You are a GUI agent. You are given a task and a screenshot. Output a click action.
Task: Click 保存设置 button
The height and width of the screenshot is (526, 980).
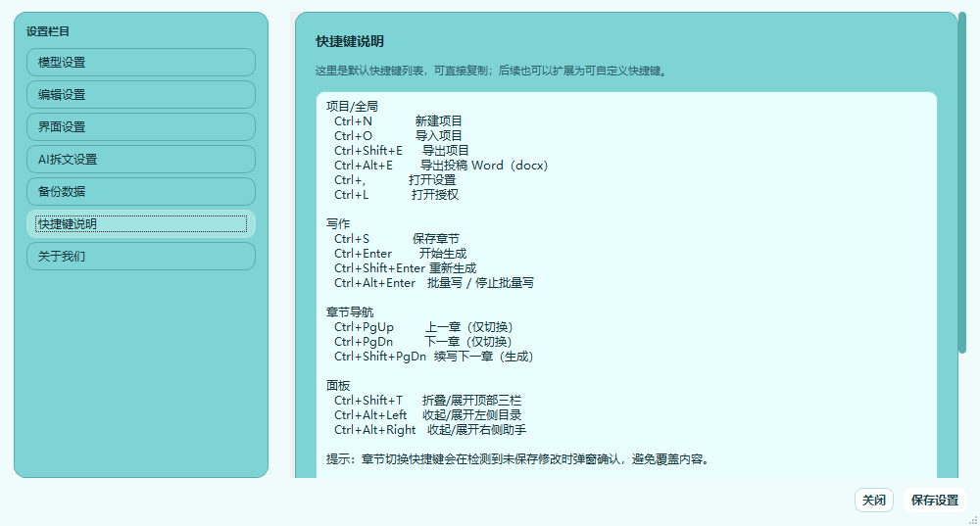pos(934,501)
